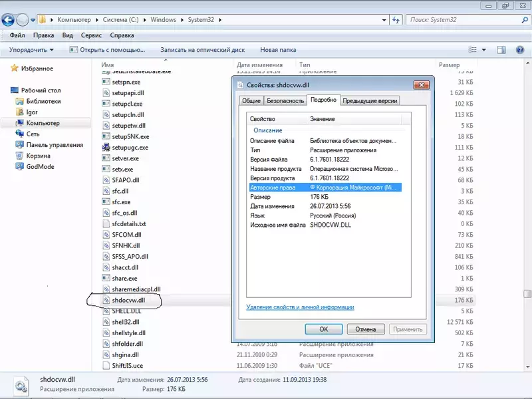Click the refresh address bar button

tap(396, 20)
